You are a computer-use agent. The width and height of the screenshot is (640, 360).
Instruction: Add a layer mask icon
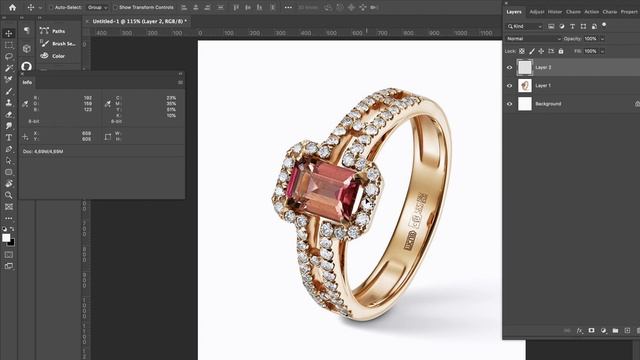(591, 331)
